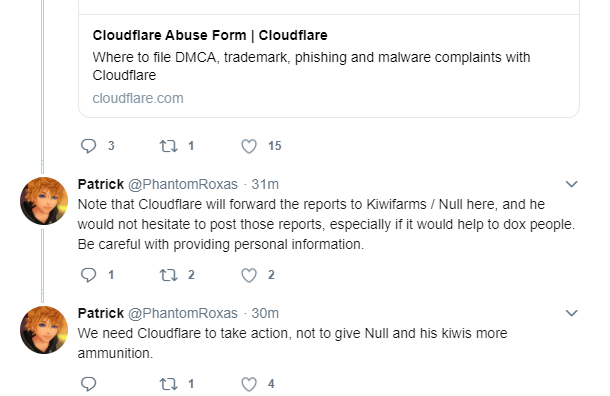Retweet the Cloudflare Abuse Form tweet
Viewport: 610px width, 396px height.
pos(168,146)
